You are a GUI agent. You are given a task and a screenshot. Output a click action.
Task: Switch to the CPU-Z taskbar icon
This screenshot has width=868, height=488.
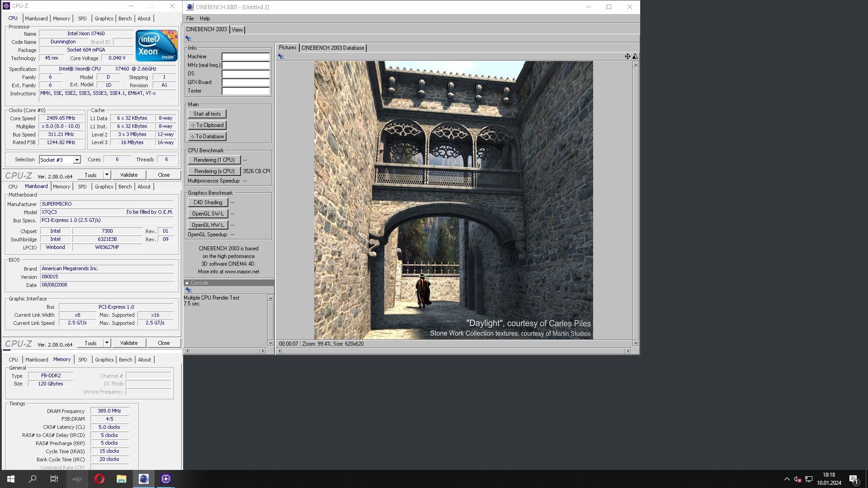(166, 479)
